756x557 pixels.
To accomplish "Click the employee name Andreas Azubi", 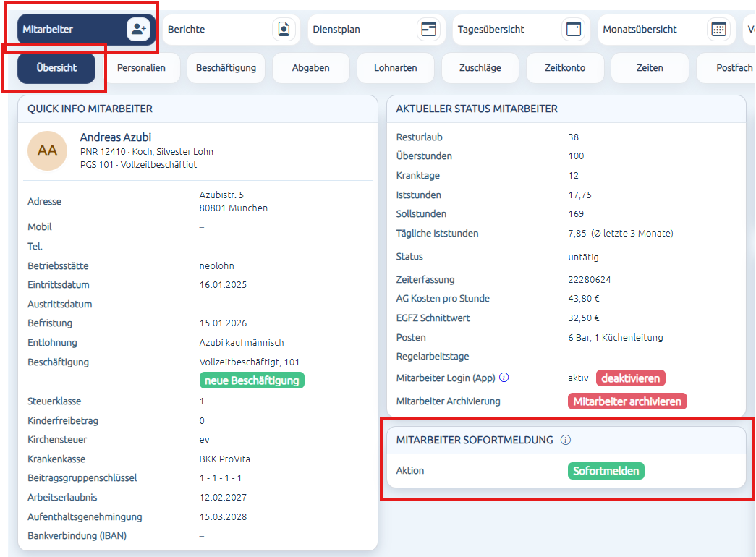I will (x=116, y=137).
